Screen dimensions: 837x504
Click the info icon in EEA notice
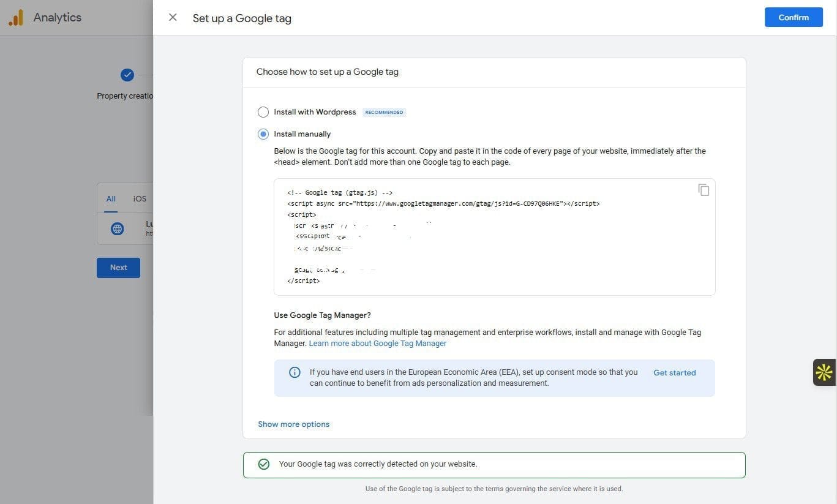pyautogui.click(x=295, y=372)
